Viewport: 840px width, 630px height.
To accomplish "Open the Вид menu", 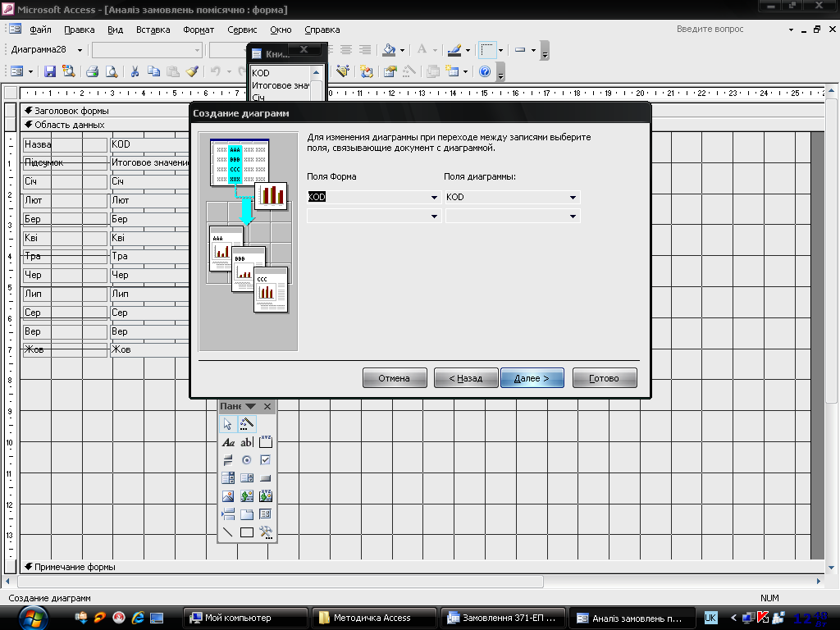I will click(x=115, y=30).
